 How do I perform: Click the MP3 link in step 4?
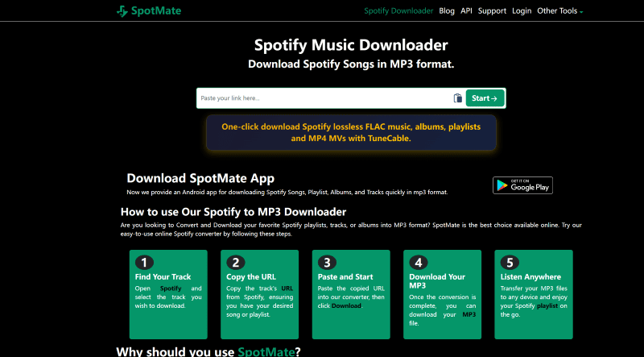point(469,314)
